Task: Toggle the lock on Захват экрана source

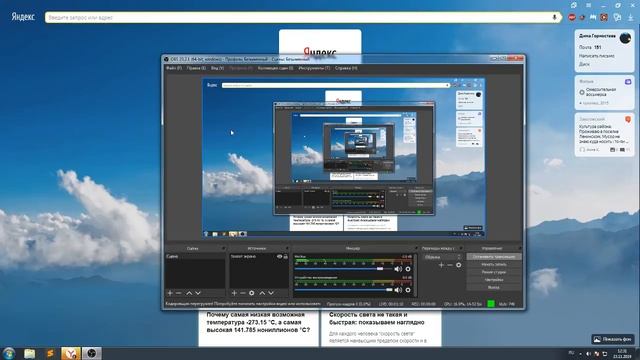Action: point(286,256)
